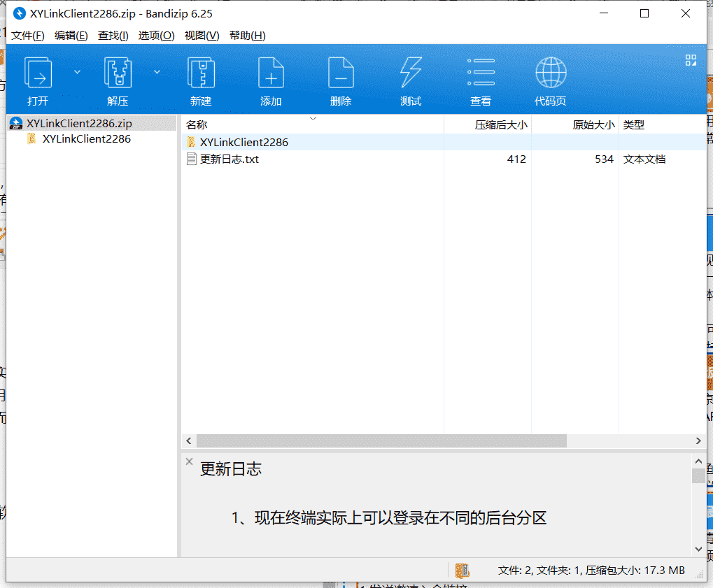Open the 帮助(H) menu
Screen dimensions: 713x588
coord(248,36)
